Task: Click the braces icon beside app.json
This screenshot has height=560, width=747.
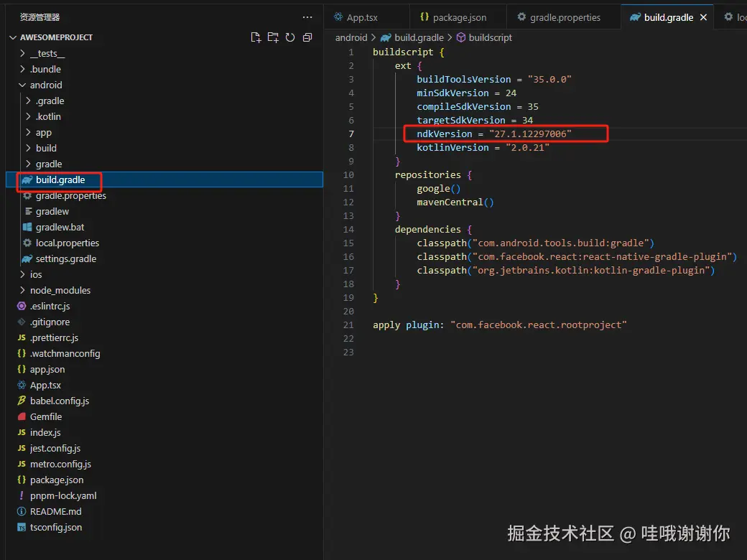Action: (22, 370)
